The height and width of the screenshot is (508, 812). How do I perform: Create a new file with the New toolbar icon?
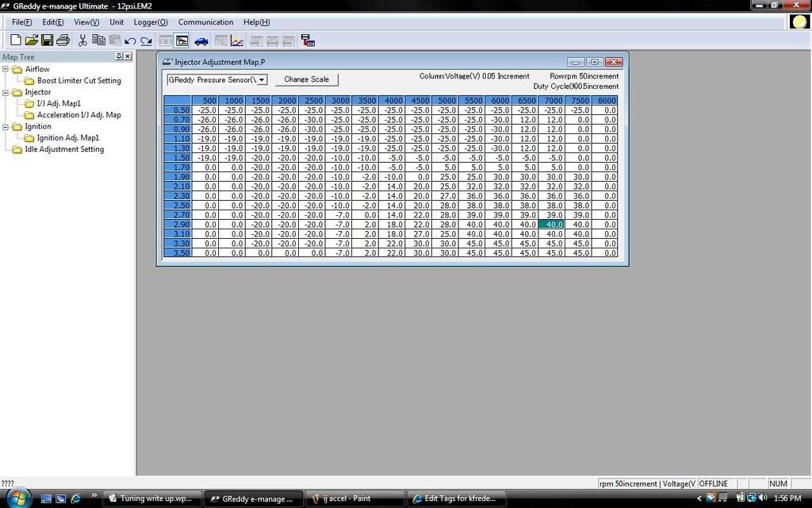pos(16,40)
